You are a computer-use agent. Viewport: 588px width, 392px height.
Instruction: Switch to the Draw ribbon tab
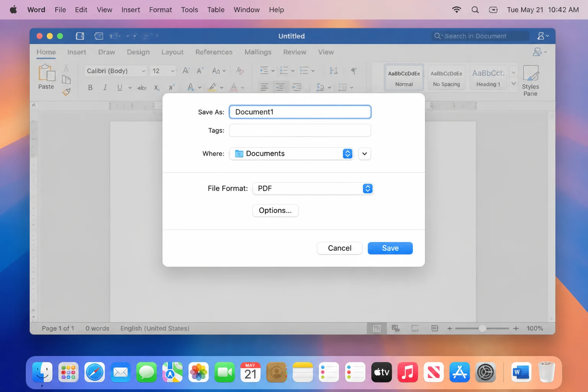[x=106, y=52]
